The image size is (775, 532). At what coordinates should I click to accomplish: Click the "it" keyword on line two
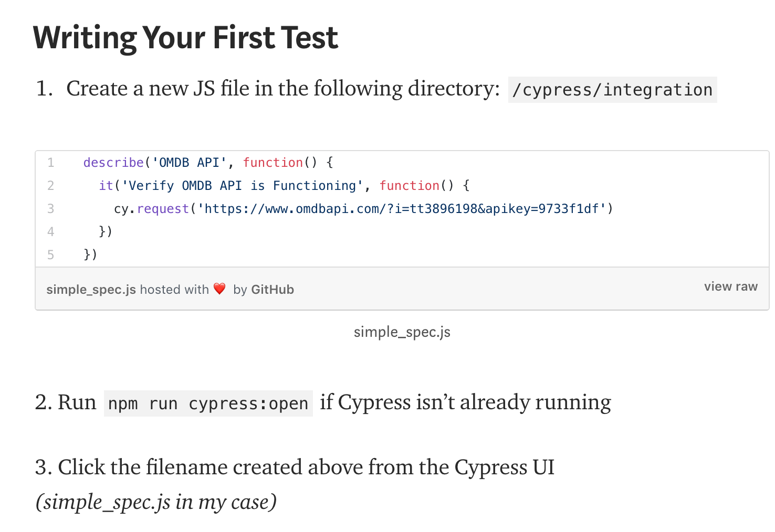[x=106, y=186]
